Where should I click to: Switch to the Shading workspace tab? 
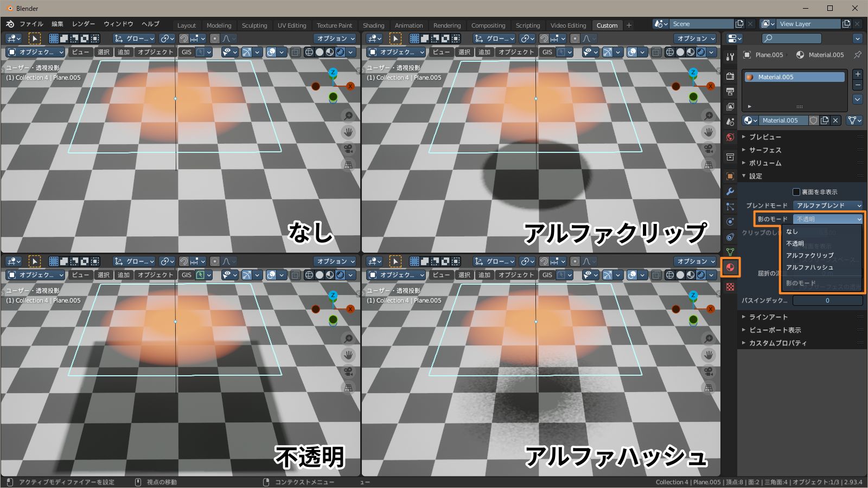click(x=373, y=25)
